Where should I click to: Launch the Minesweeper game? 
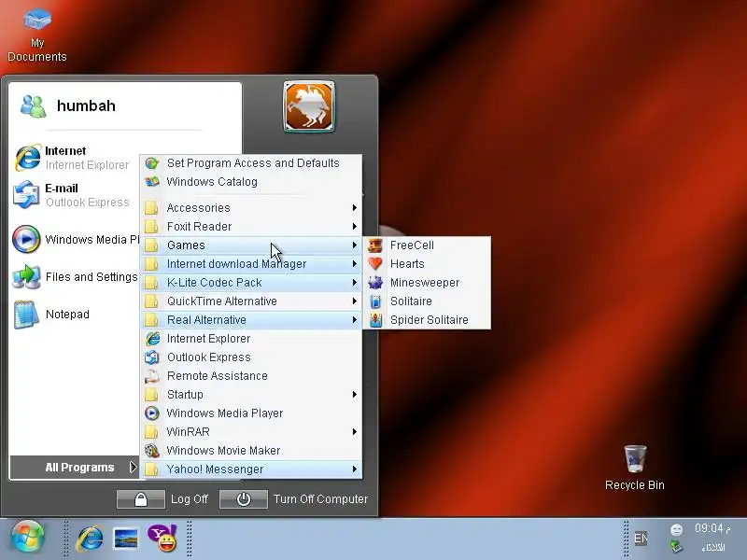(x=428, y=283)
